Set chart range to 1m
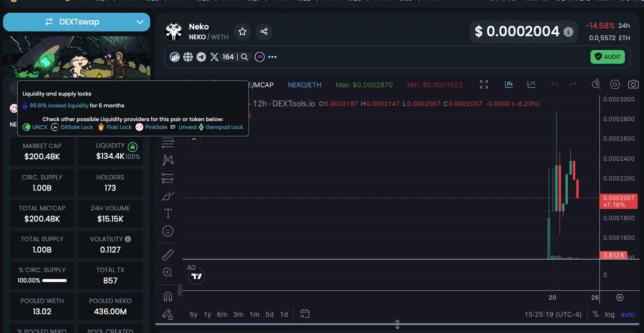This screenshot has width=644, height=333. pyautogui.click(x=254, y=315)
